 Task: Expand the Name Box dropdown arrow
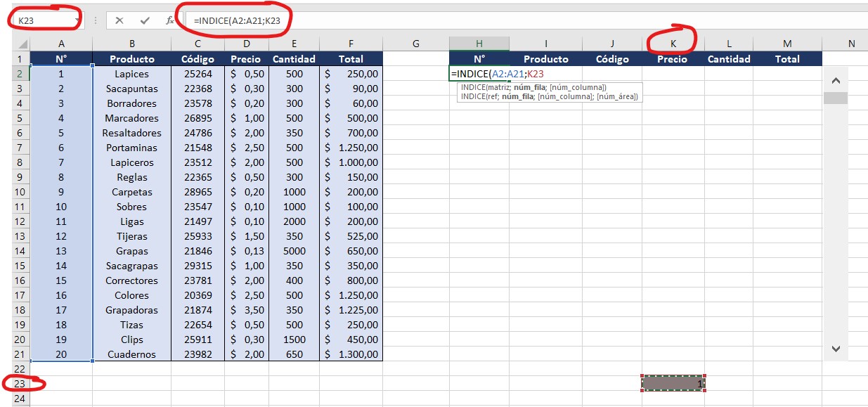pyautogui.click(x=74, y=20)
